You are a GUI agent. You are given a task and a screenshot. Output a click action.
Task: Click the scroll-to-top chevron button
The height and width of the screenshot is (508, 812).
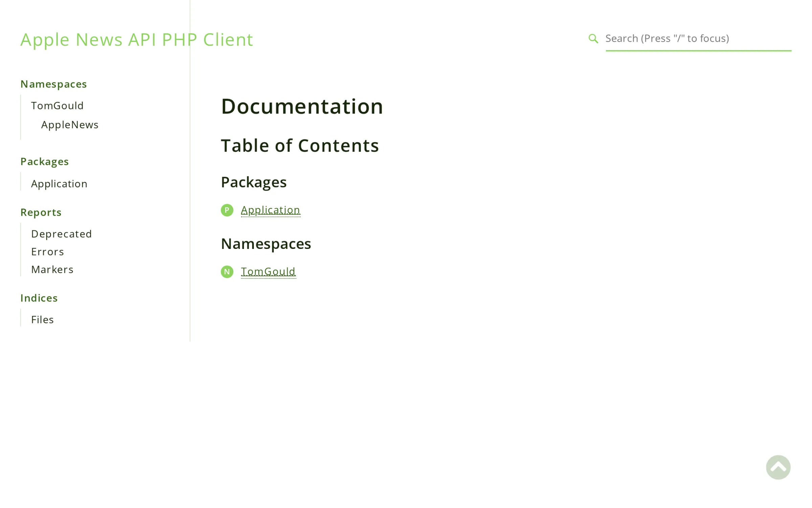(x=778, y=467)
